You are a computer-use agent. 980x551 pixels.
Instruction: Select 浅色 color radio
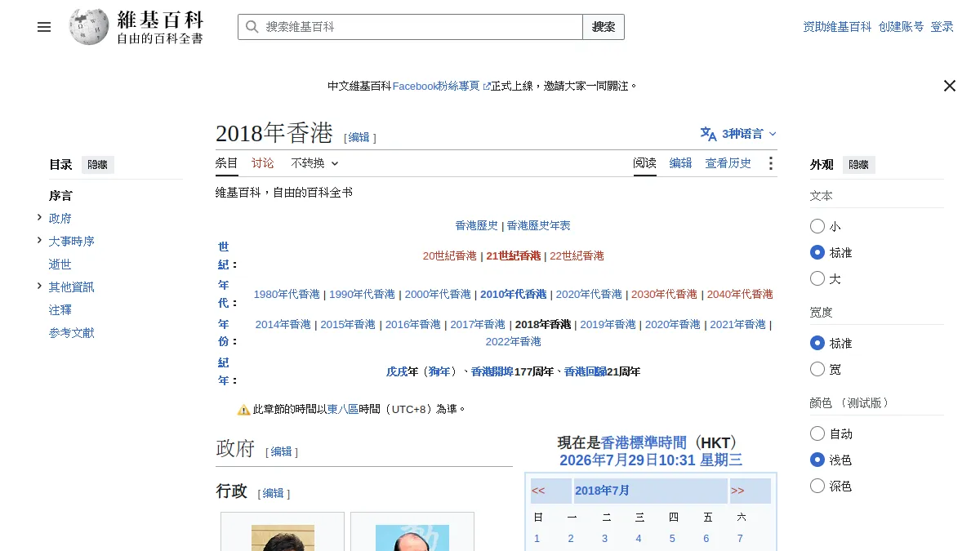[817, 460]
